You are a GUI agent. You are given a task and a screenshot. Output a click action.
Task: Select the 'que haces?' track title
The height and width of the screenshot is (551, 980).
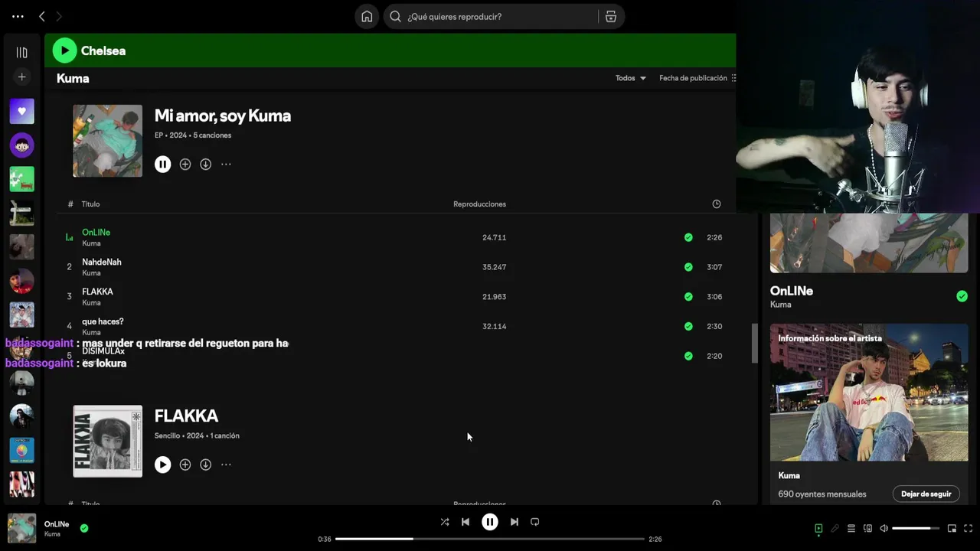[103, 321]
